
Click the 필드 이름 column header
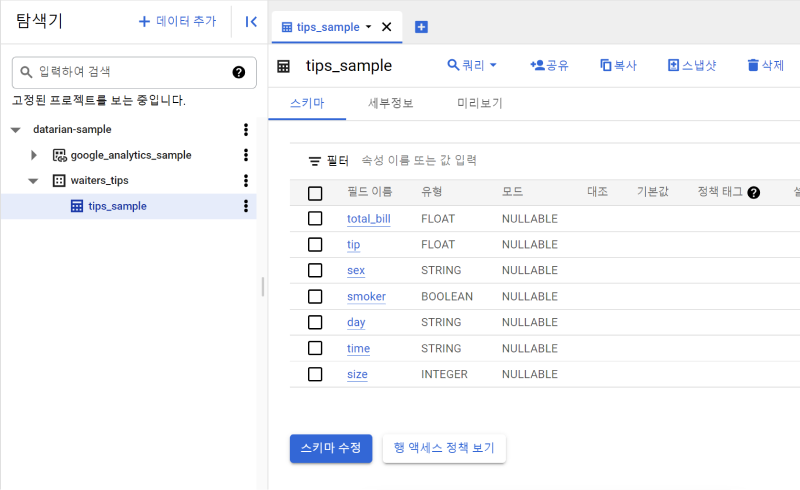pyautogui.click(x=370, y=192)
